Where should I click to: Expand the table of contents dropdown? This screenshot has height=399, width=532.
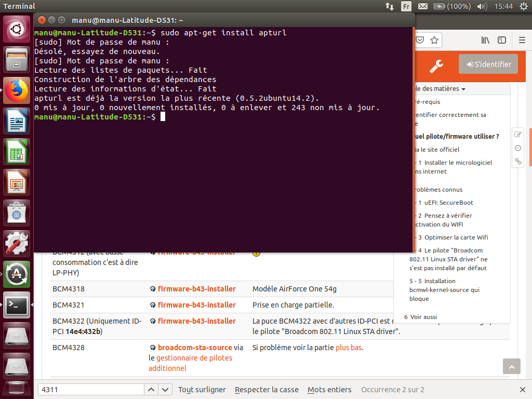(x=441, y=88)
